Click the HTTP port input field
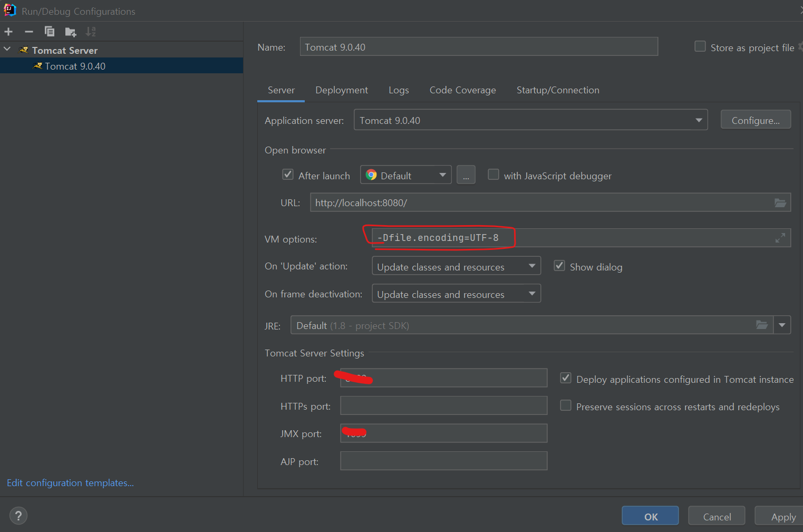This screenshot has height=532, width=803. 444,378
